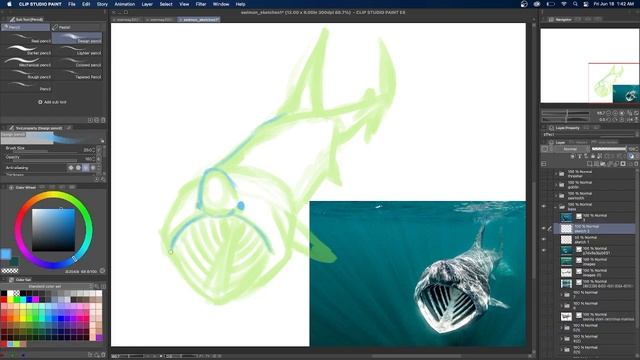Screen dimensions: 640x360
Task: Select the Rough pencil sub tool
Action: (x=27, y=74)
